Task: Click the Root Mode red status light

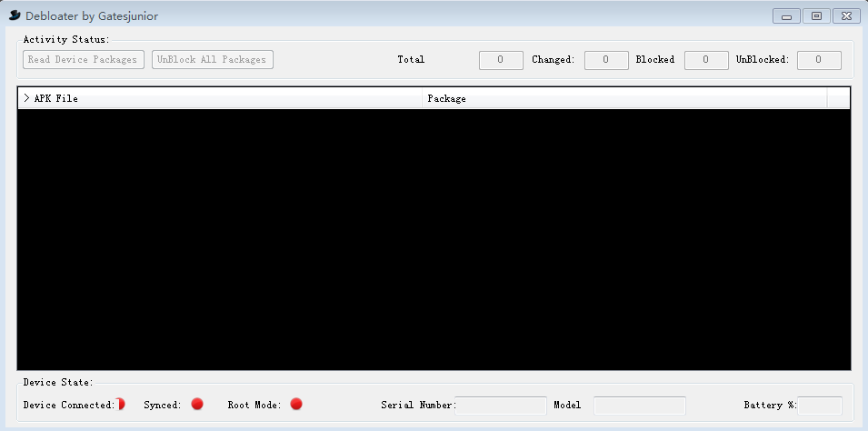Action: click(x=296, y=405)
